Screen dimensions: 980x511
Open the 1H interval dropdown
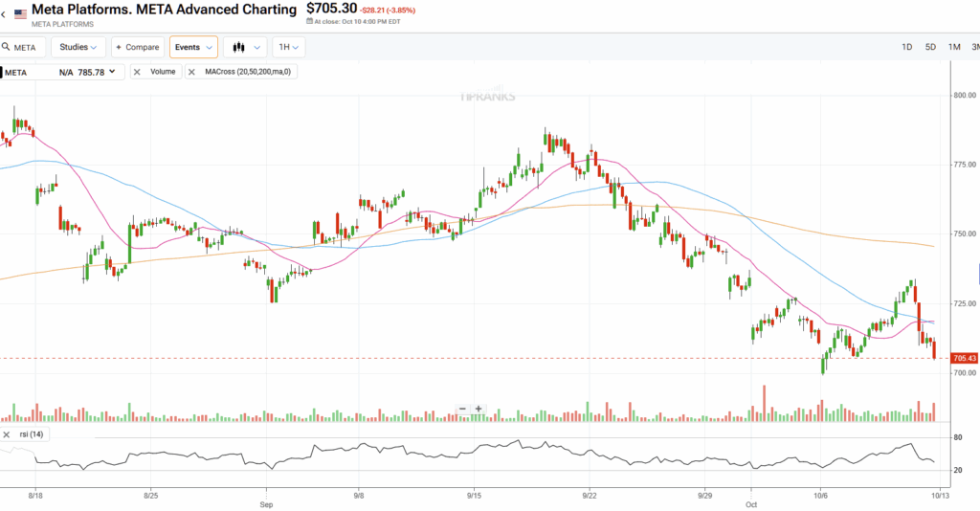(x=288, y=47)
